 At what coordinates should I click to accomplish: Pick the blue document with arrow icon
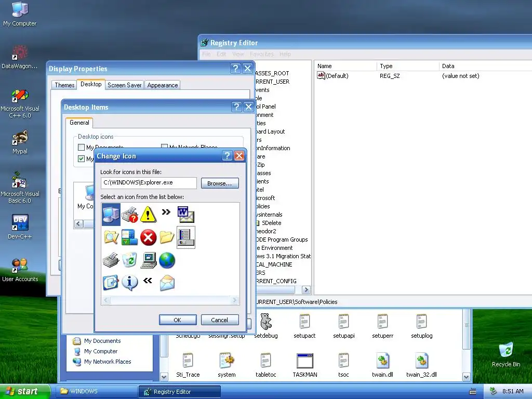coord(111,283)
